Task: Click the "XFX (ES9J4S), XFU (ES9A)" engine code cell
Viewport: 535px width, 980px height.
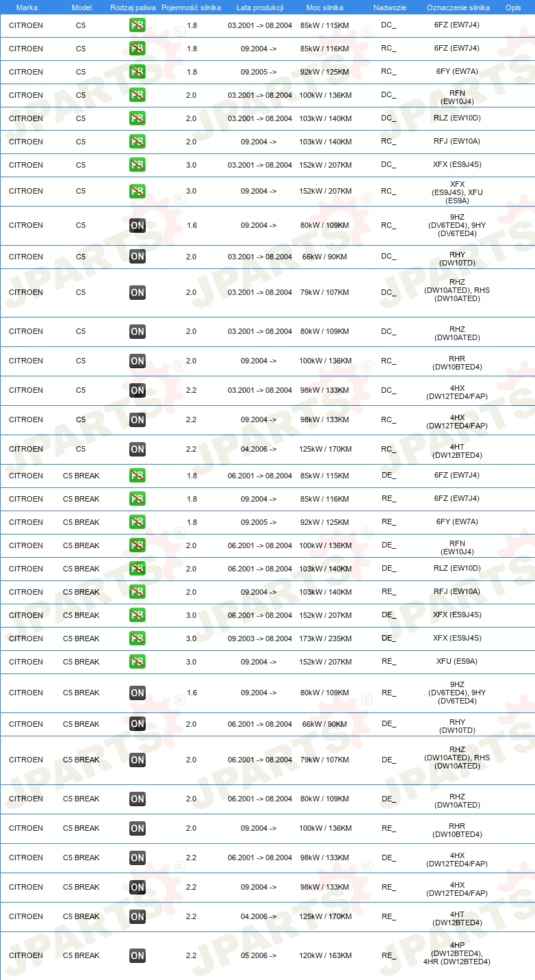Action: click(457, 192)
